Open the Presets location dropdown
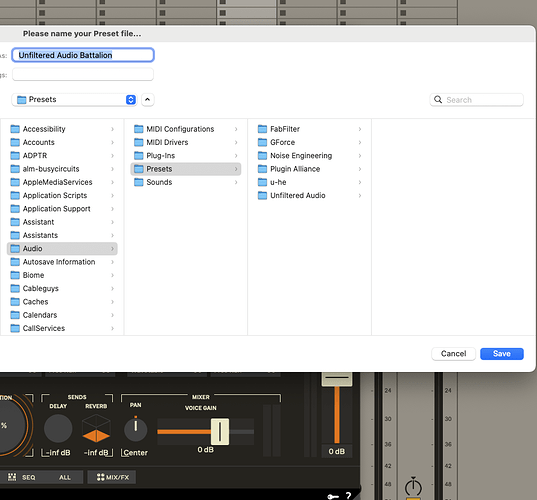Screen dimensions: 537x500 click(x=74, y=100)
